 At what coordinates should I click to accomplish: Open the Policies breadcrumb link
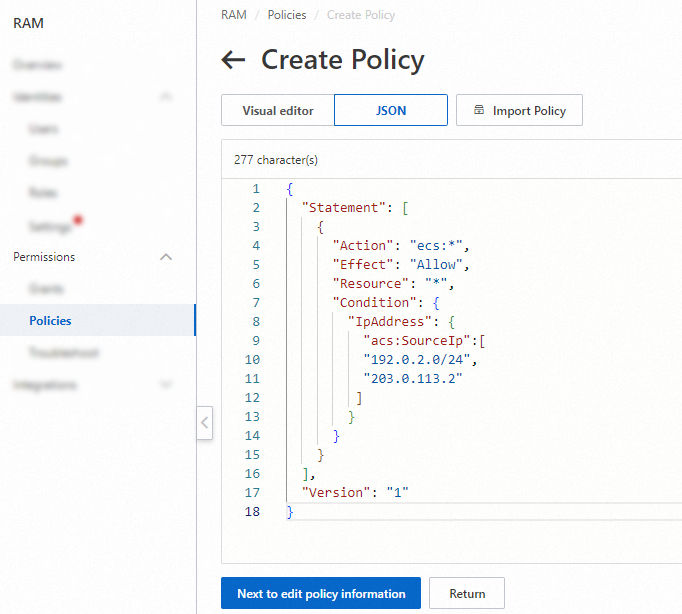point(287,15)
